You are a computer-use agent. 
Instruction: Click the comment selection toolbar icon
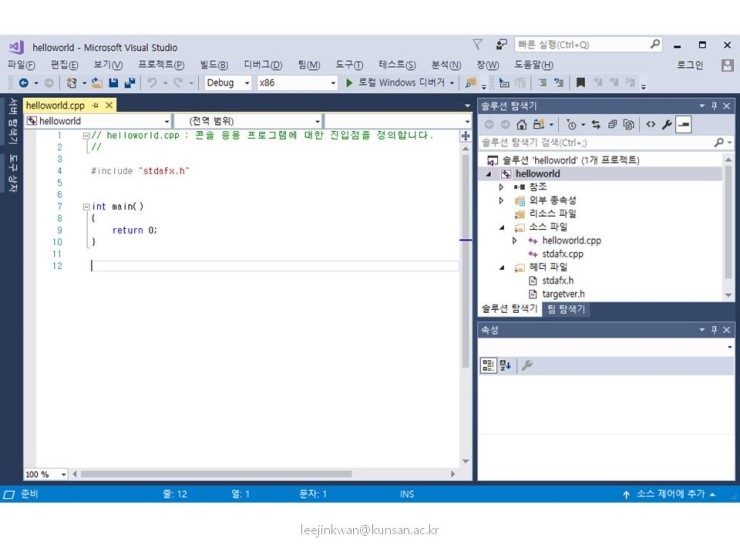(543, 83)
